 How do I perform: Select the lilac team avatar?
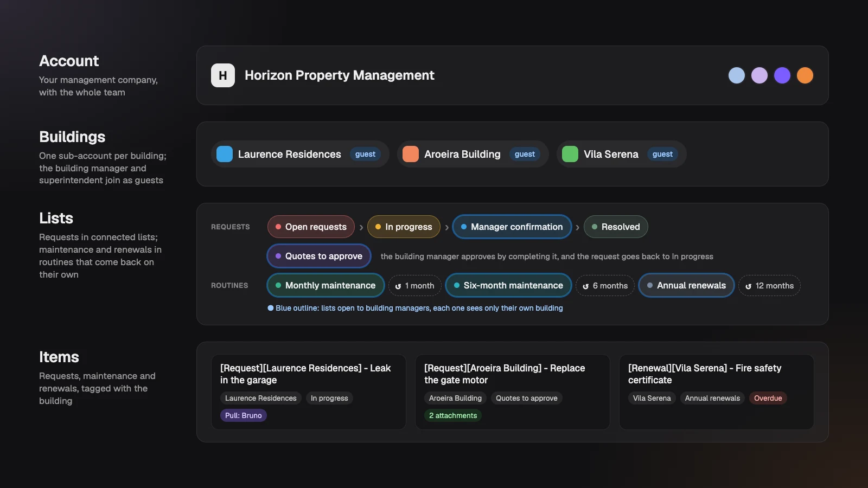click(759, 75)
